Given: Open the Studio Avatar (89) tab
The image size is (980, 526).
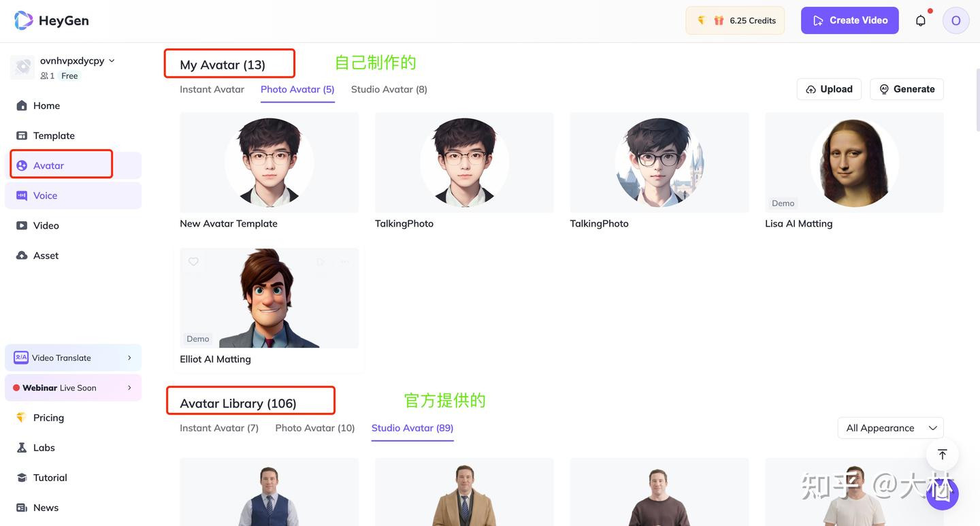Looking at the screenshot, I should click(412, 427).
